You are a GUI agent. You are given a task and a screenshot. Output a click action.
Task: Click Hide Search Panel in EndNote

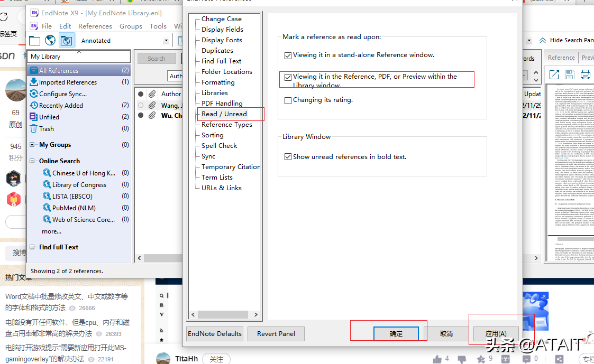[566, 40]
